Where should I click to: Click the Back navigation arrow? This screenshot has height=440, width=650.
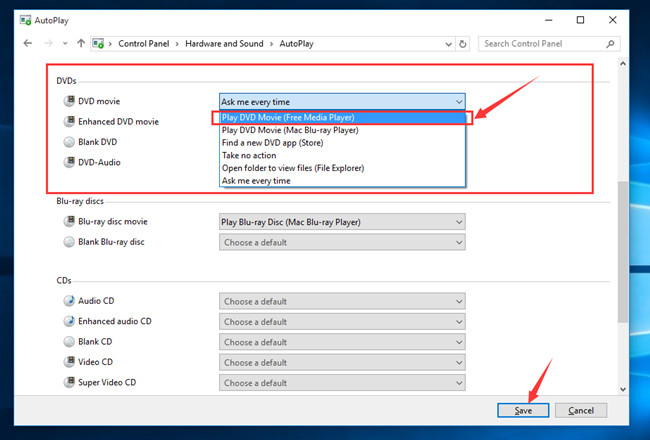point(28,44)
